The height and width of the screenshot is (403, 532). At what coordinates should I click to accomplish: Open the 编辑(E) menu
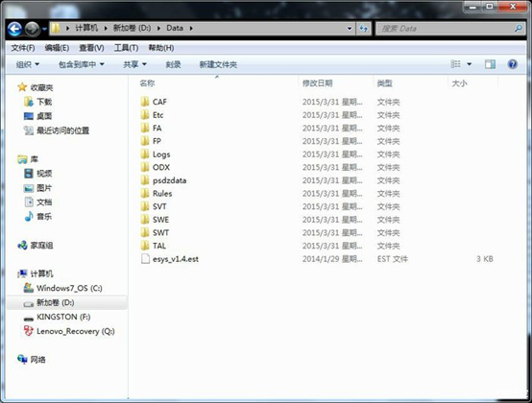tap(57, 48)
